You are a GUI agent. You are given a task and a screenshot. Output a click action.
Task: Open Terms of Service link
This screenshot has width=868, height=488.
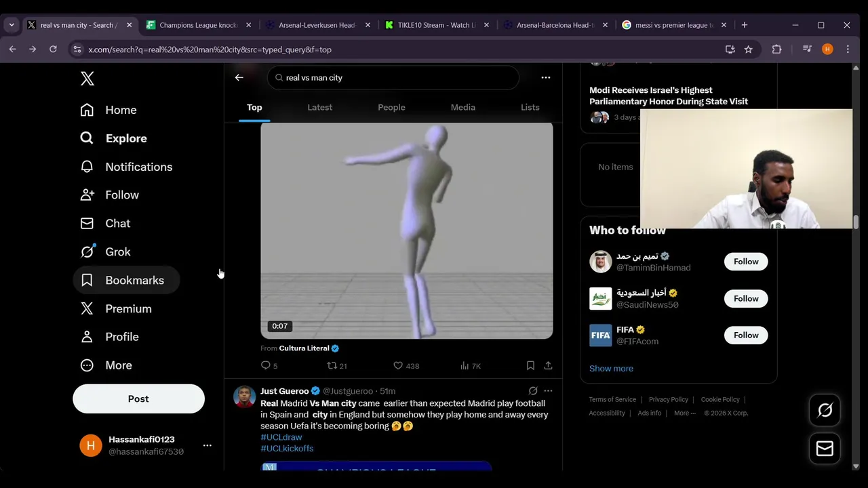pyautogui.click(x=612, y=400)
